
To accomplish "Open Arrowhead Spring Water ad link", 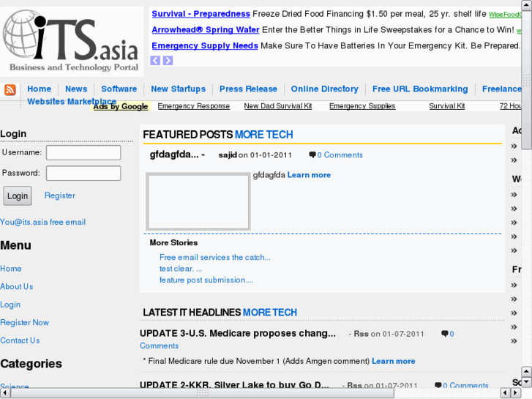I will point(206,30).
